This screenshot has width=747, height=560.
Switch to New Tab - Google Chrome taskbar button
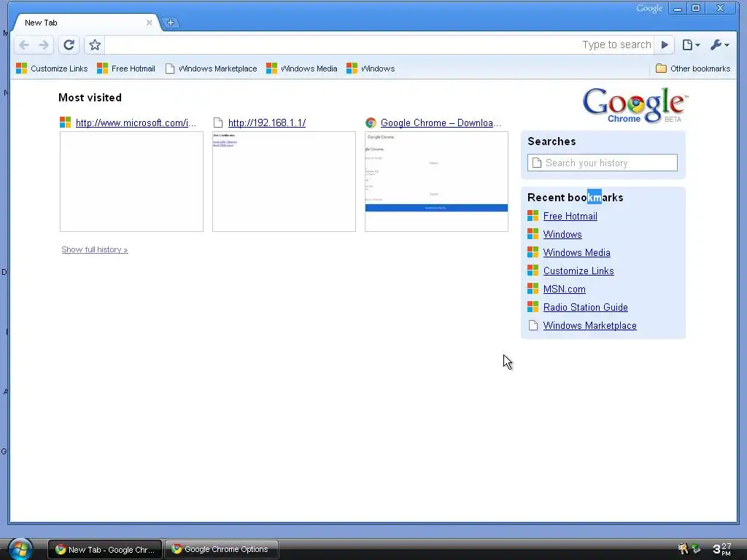[x=105, y=550]
